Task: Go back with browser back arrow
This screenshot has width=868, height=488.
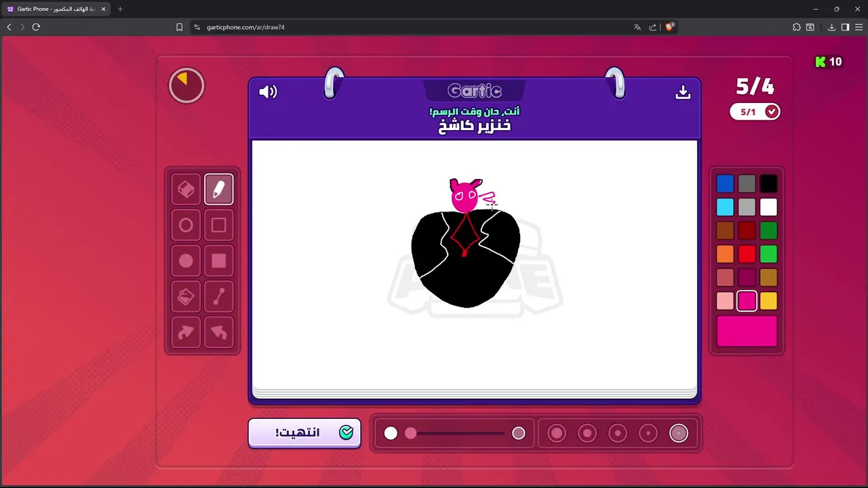Action: coord(9,27)
